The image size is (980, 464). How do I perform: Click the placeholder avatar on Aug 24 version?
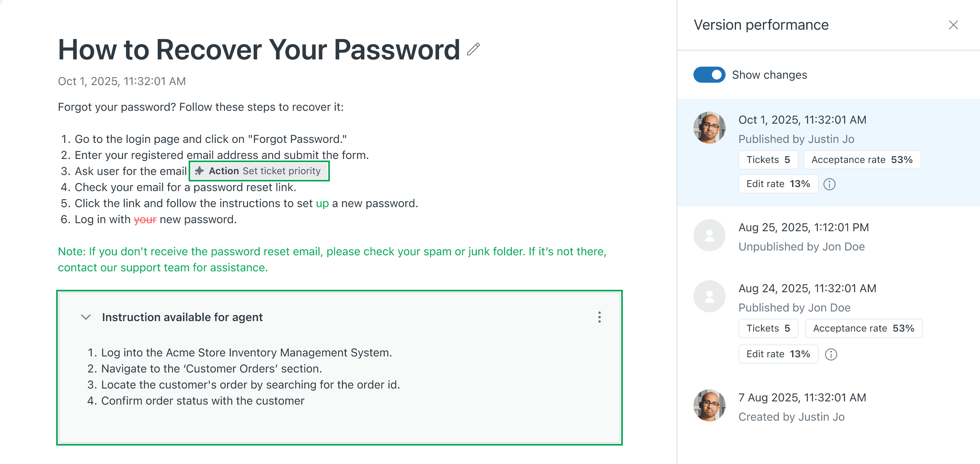(x=710, y=296)
